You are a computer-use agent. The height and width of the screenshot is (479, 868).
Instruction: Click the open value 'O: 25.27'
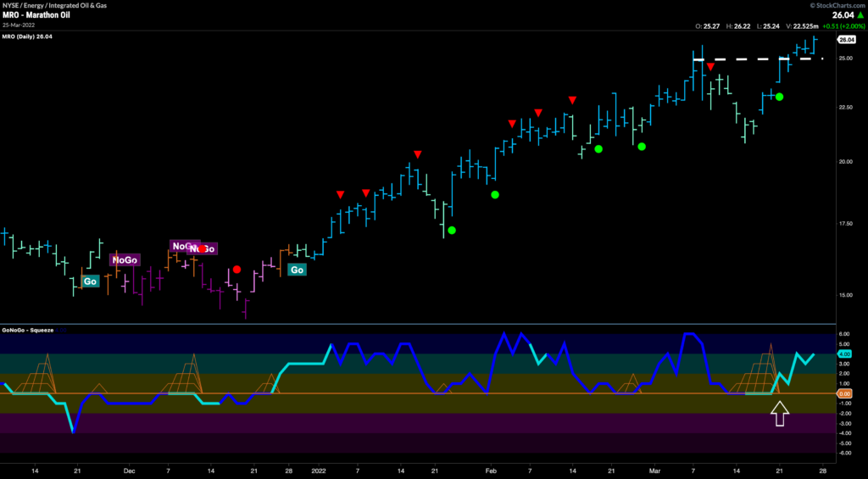(706, 26)
